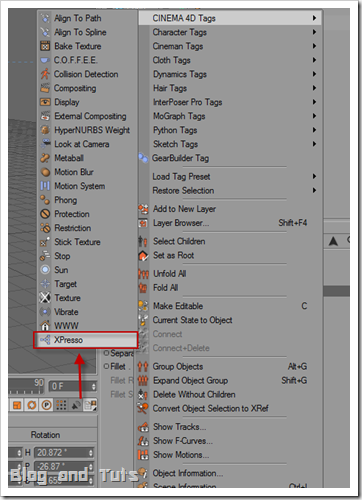Click the Phong tag icon
This screenshot has height=500, width=362.
tap(45, 200)
